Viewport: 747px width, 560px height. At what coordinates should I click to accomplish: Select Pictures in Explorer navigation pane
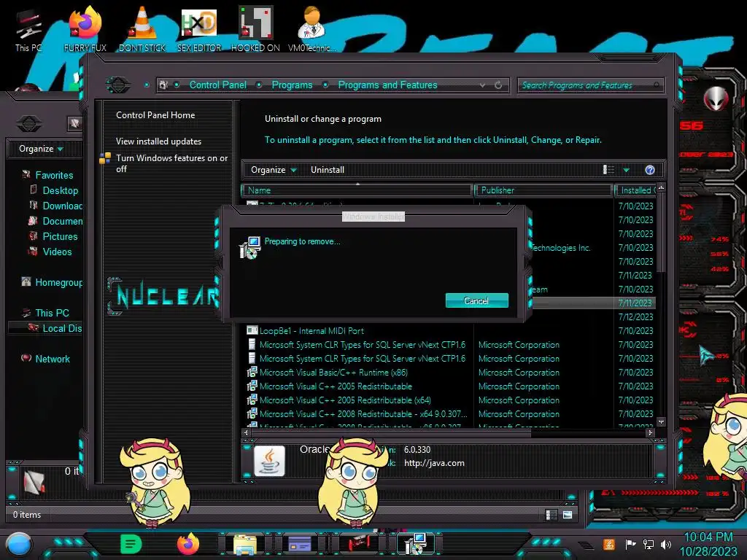coord(60,237)
